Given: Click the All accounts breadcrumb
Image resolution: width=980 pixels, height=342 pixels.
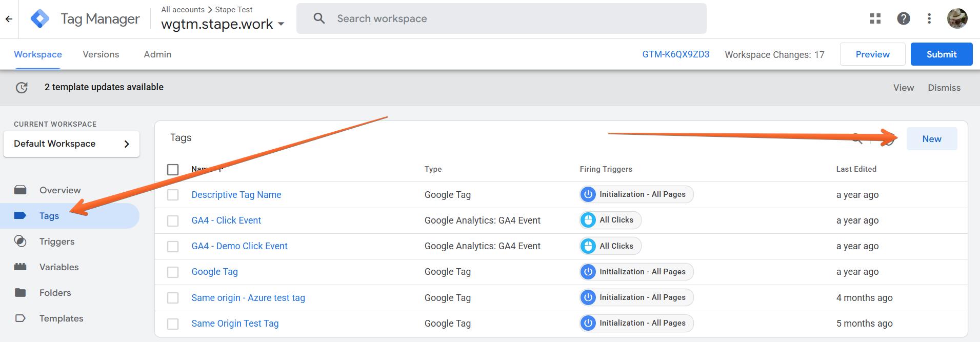Looking at the screenshot, I should click(x=183, y=10).
